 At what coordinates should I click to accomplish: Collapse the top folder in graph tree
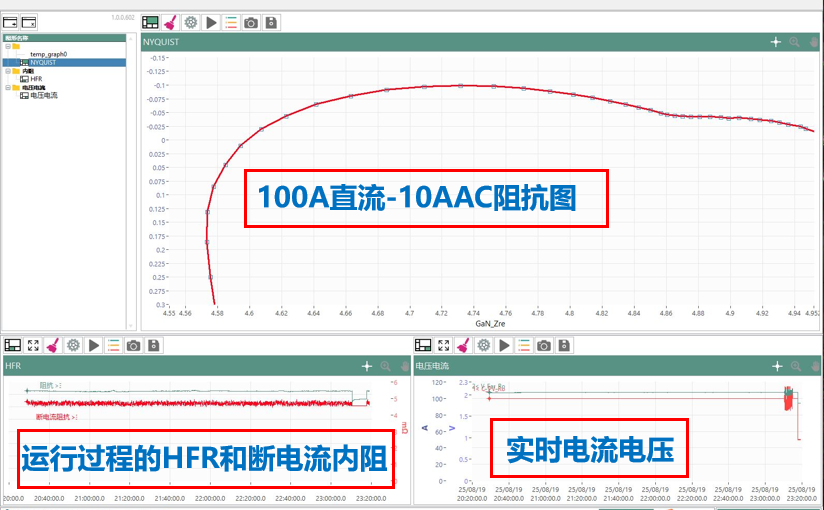tap(8, 46)
